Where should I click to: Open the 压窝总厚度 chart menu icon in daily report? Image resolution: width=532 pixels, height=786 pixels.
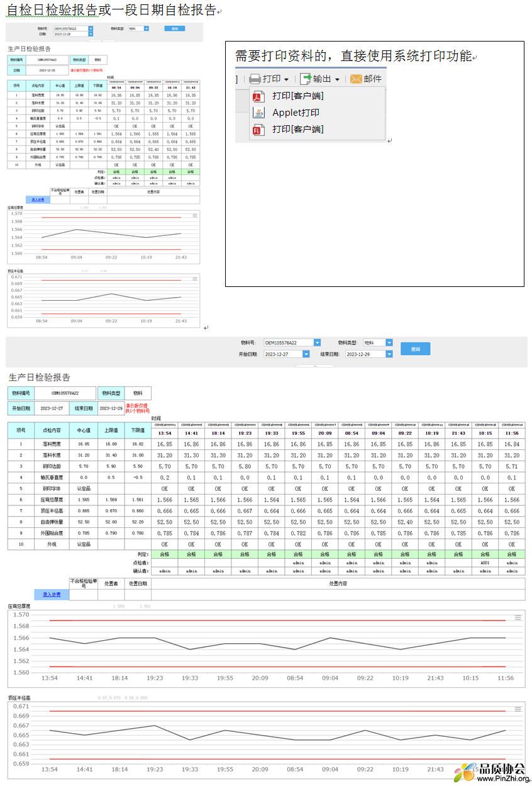tap(195, 215)
